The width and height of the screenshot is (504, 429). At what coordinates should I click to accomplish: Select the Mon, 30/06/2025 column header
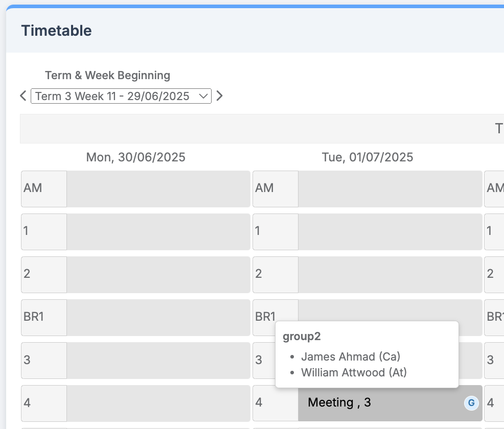point(135,157)
